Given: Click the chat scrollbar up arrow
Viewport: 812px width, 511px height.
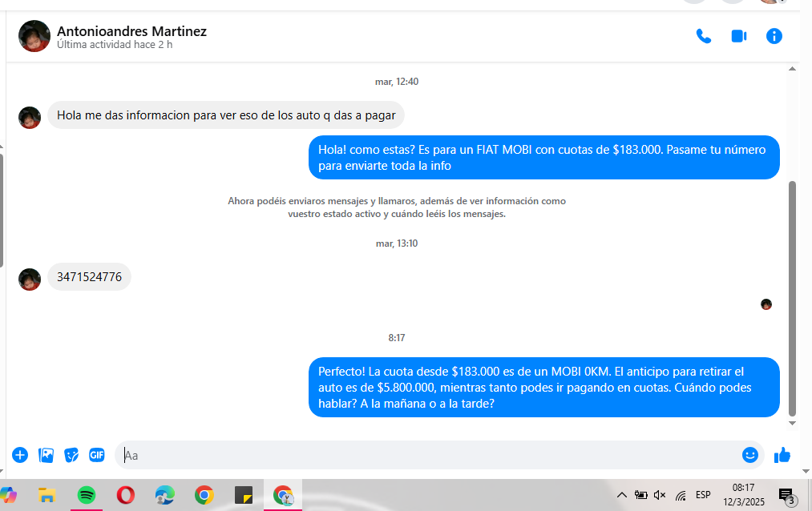Looking at the screenshot, I should click(792, 69).
